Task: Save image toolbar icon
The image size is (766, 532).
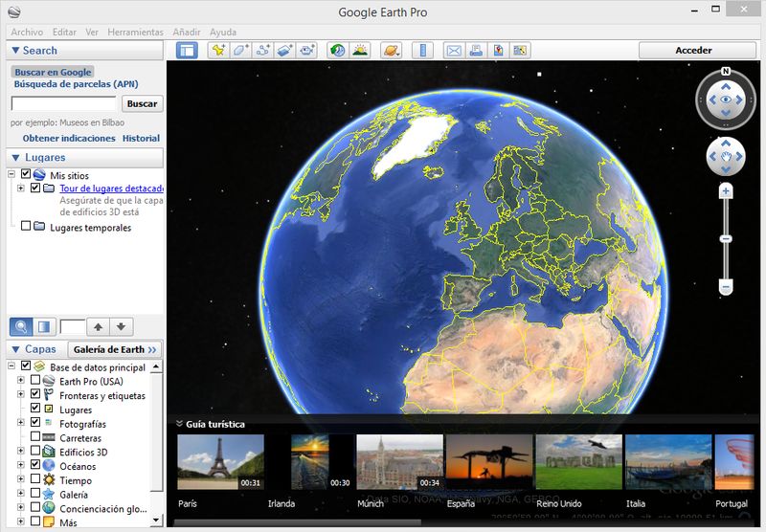Action: tap(498, 51)
